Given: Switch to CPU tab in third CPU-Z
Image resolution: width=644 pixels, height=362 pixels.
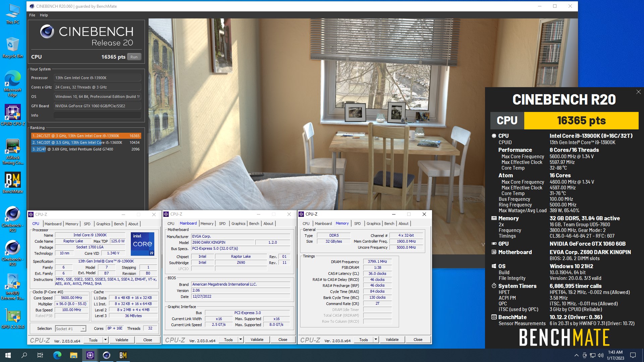Looking at the screenshot, I should point(306,224).
